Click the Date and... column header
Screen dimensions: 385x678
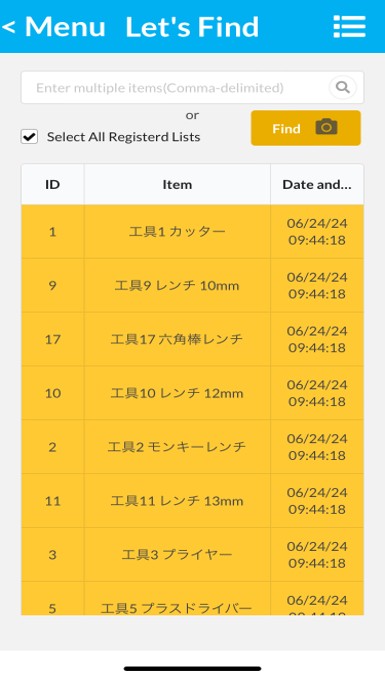coord(317,185)
